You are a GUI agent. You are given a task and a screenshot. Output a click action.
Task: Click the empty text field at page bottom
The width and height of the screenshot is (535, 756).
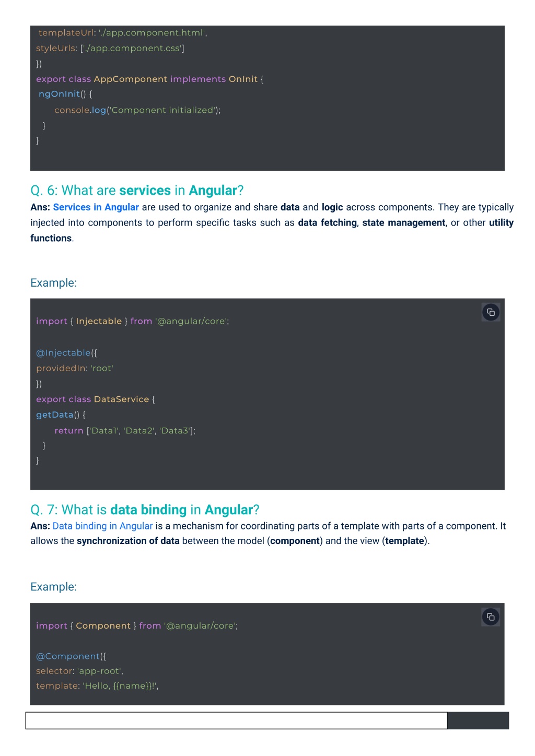237,720
